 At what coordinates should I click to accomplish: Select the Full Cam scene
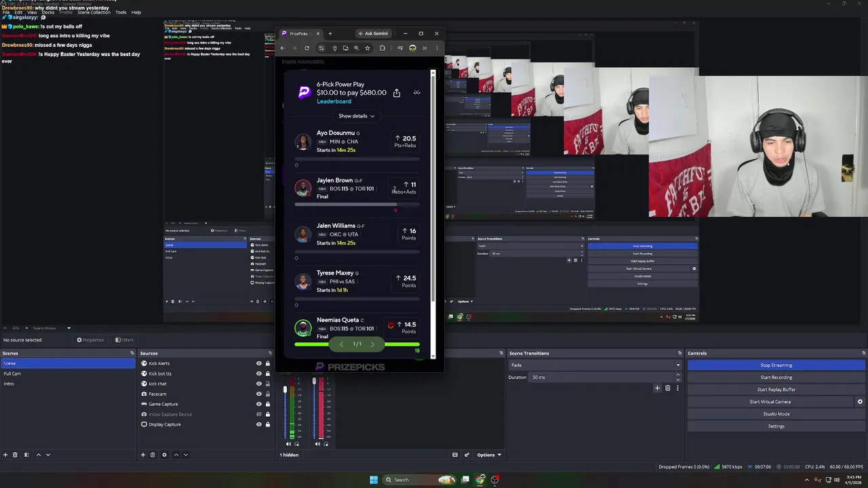click(x=68, y=373)
